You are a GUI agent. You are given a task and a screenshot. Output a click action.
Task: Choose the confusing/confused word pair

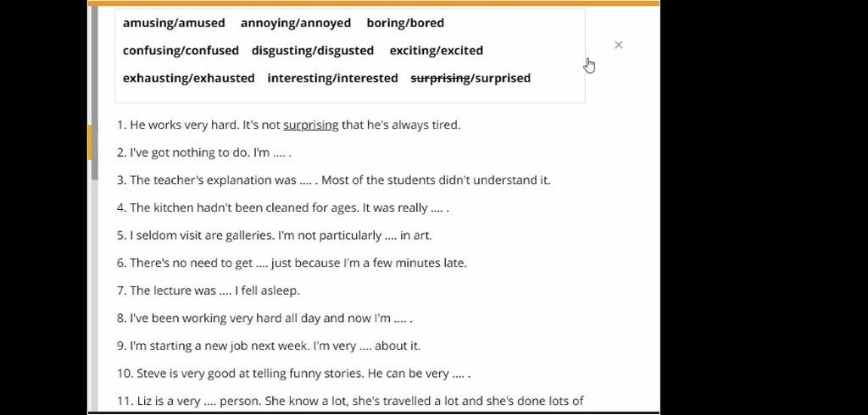(181, 51)
